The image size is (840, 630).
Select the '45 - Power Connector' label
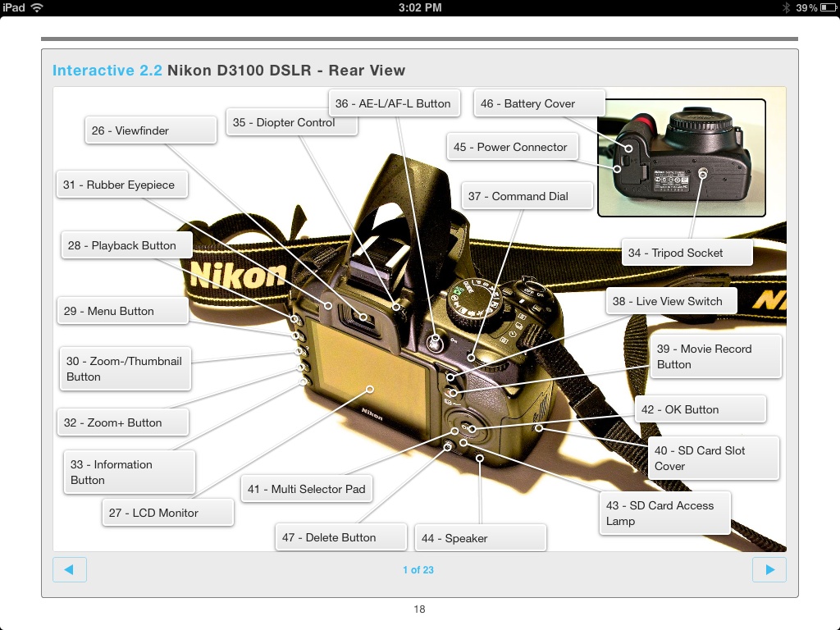(512, 147)
